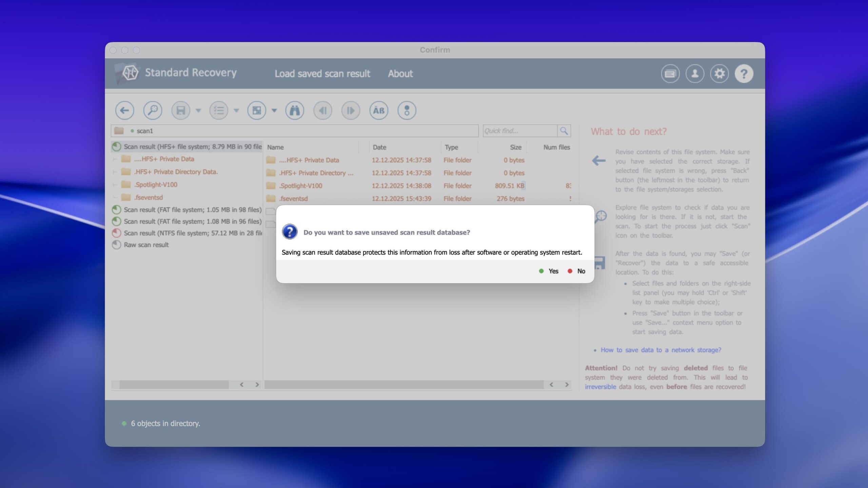Open the About menu item

tap(400, 74)
